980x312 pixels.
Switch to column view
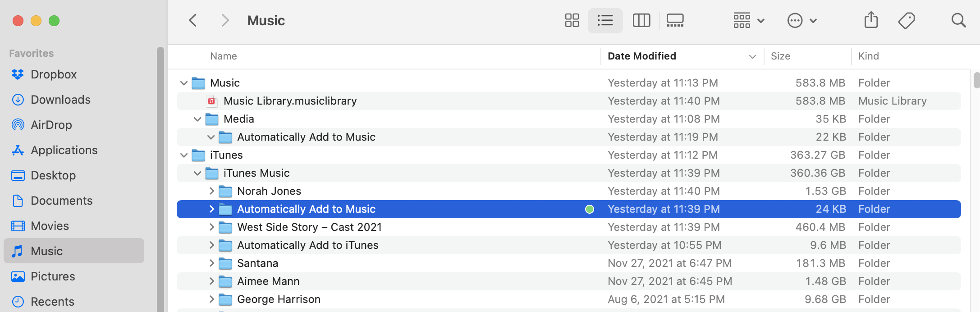(x=641, y=20)
